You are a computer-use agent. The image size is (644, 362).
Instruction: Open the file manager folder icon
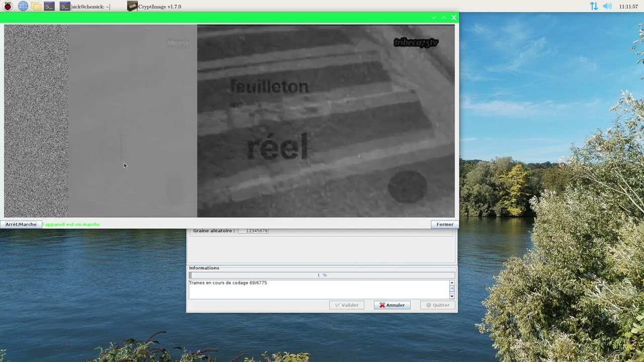click(x=36, y=6)
